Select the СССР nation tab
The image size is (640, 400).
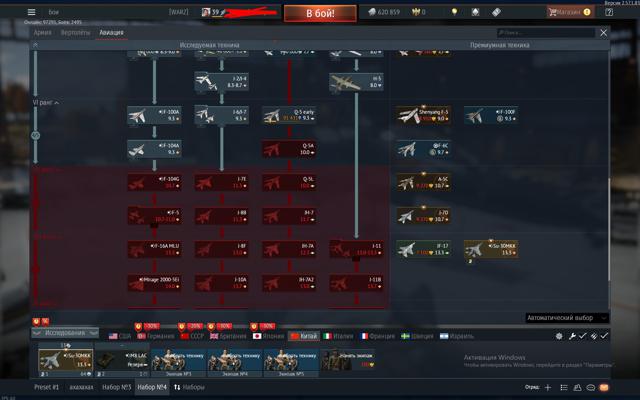tap(192, 336)
